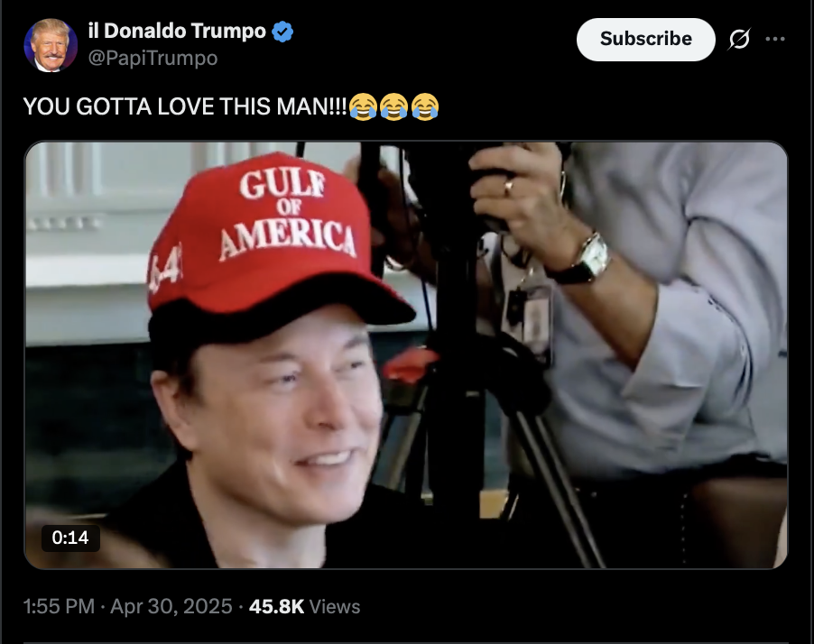Click the blue verified checkmark badge
The height and width of the screenshot is (644, 814).
coord(282,32)
